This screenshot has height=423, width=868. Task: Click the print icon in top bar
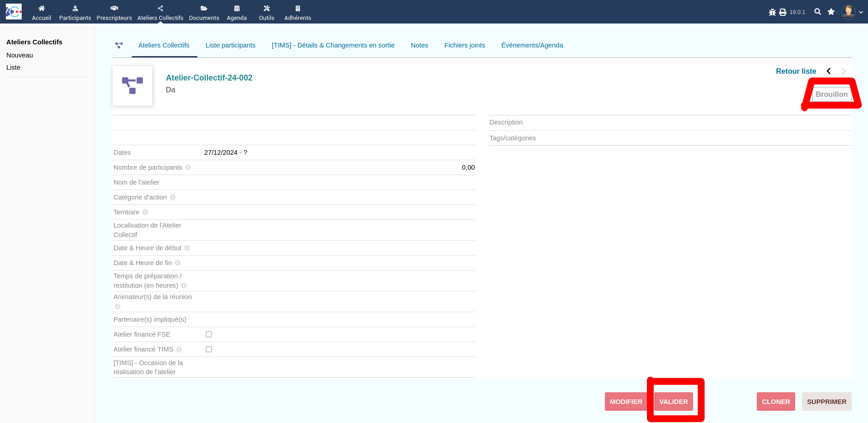(x=783, y=12)
